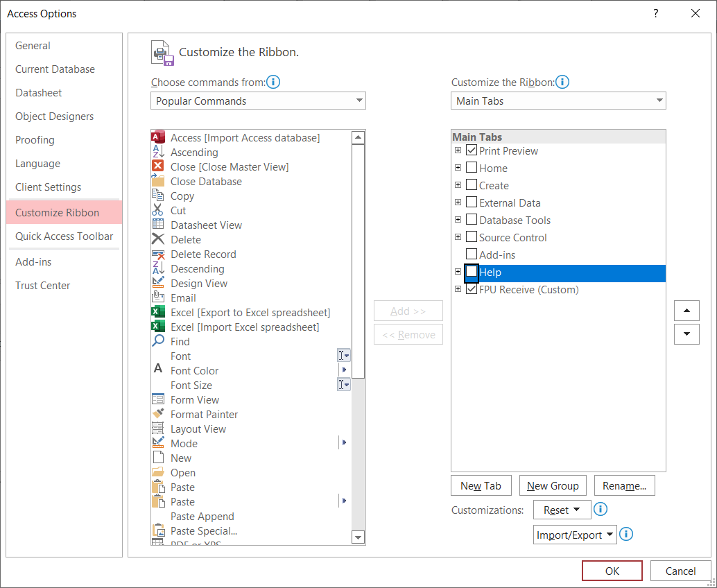Image resolution: width=717 pixels, height=588 pixels.
Task: Open the Trust Center section
Action: point(43,286)
